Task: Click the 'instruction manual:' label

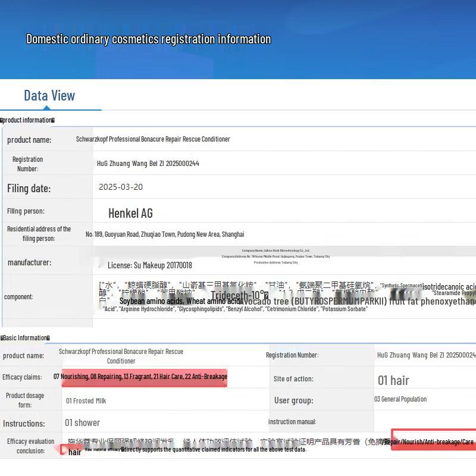Action: (292, 422)
